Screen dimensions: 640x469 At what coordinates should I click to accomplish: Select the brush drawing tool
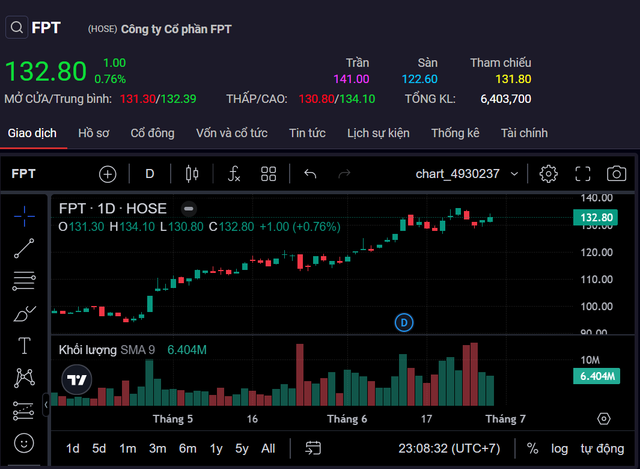25,313
